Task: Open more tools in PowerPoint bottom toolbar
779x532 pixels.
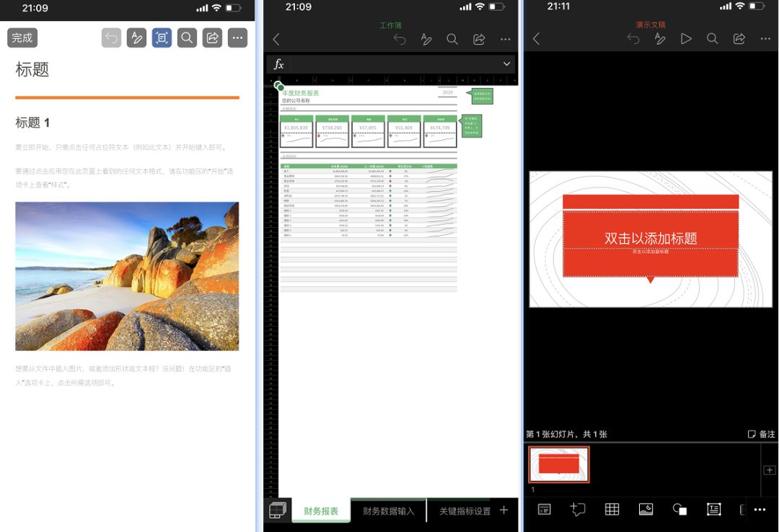Action: coord(760,510)
